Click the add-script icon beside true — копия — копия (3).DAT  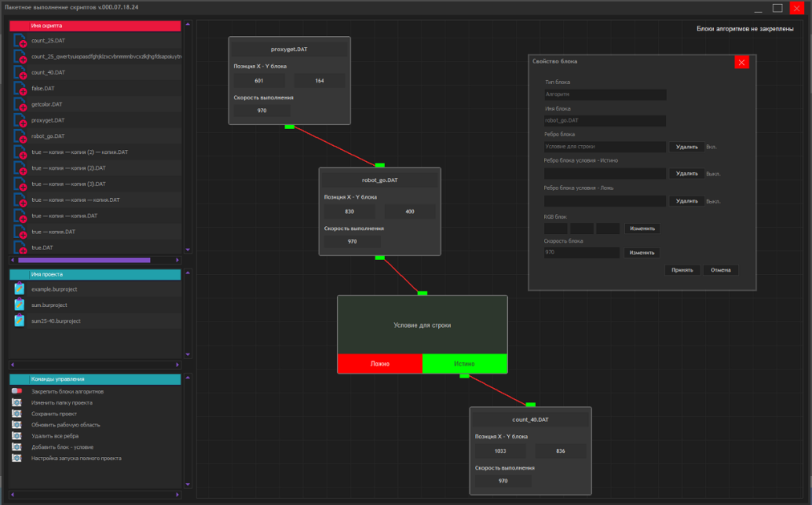tap(20, 184)
